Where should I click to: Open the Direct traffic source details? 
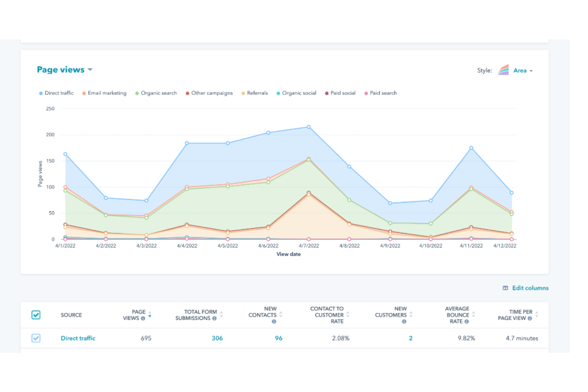pyautogui.click(x=78, y=338)
